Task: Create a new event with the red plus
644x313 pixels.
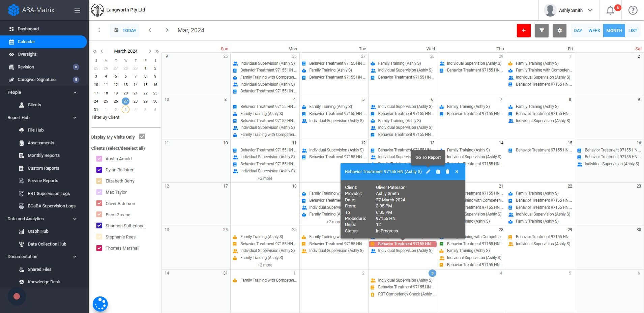Action: (524, 30)
